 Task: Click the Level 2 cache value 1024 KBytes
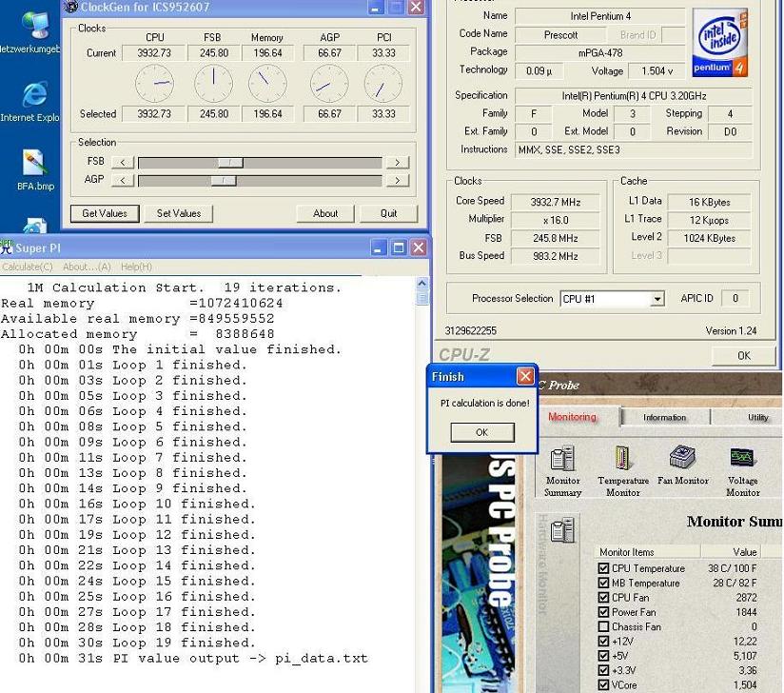pos(709,238)
